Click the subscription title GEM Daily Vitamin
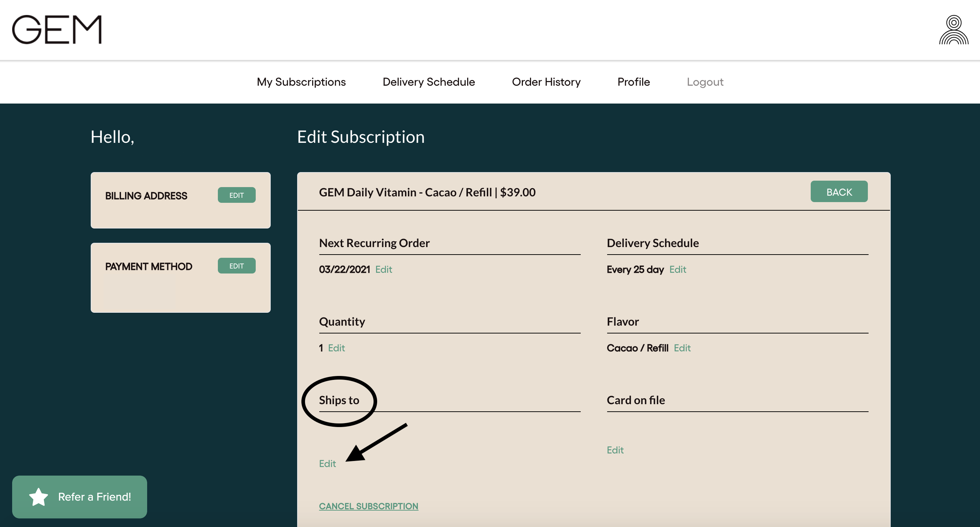Screen dimensions: 980x527 [427, 192]
